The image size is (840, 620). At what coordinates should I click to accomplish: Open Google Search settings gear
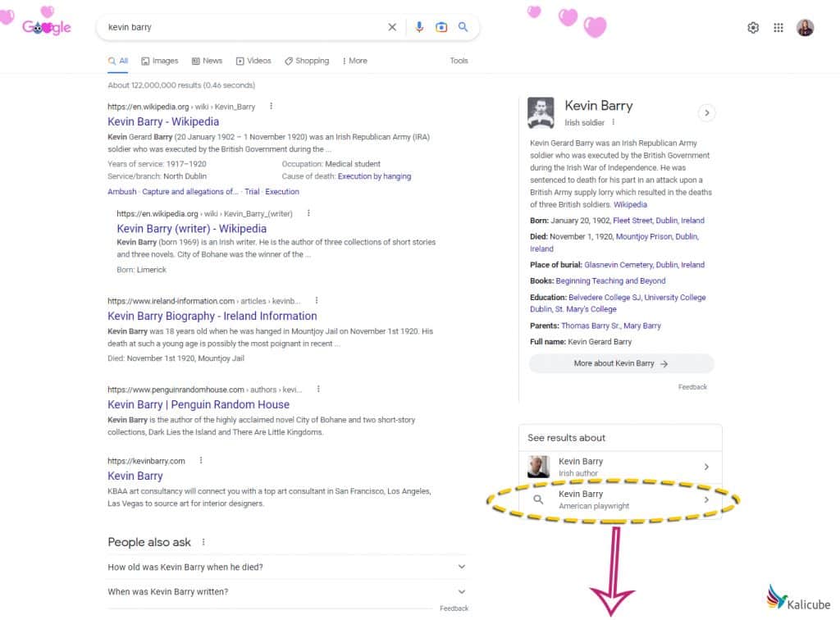point(753,27)
